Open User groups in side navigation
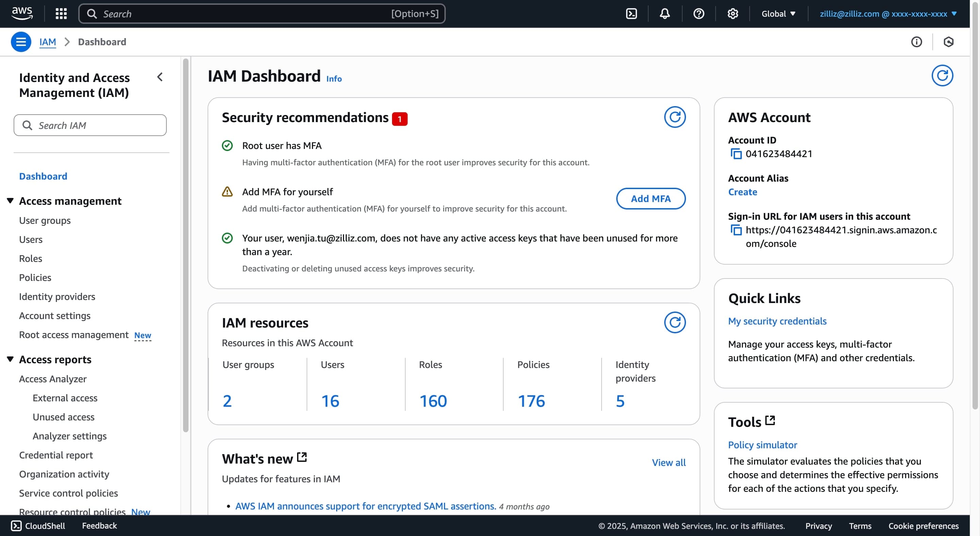This screenshot has height=536, width=980. click(45, 220)
